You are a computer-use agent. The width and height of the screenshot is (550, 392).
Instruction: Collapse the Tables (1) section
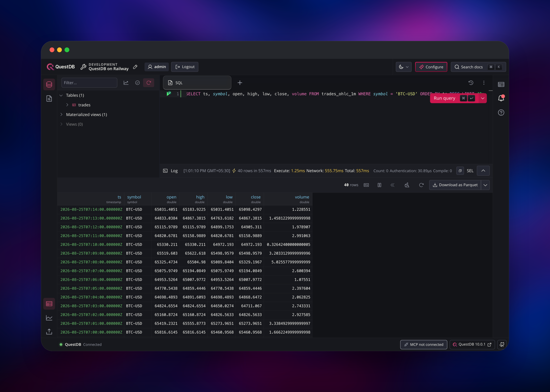coord(61,95)
